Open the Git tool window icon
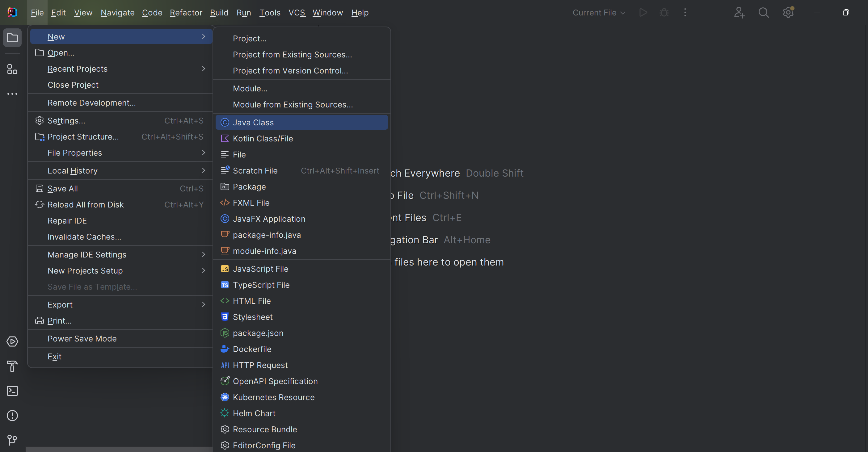This screenshot has width=868, height=452. [12, 440]
